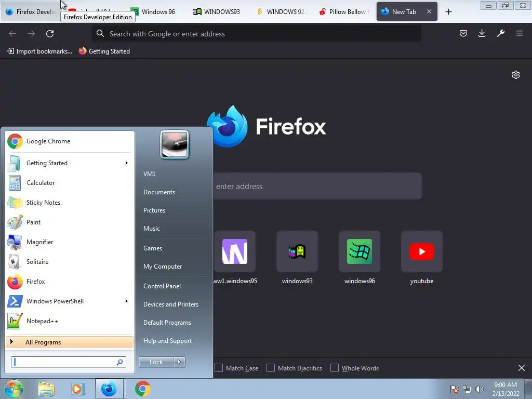
Task: Open Music from Start menu
Action: 151,229
